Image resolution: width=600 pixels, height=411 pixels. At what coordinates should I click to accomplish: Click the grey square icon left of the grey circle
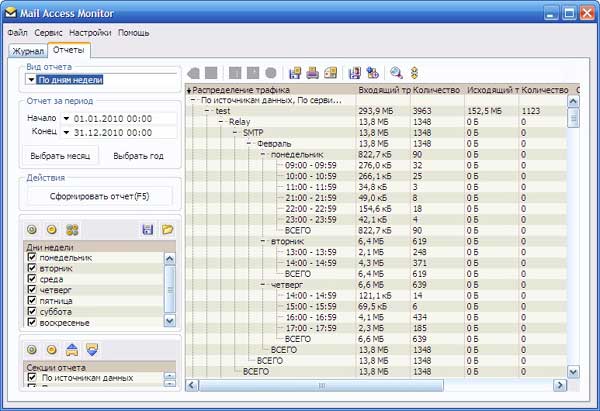tap(253, 73)
